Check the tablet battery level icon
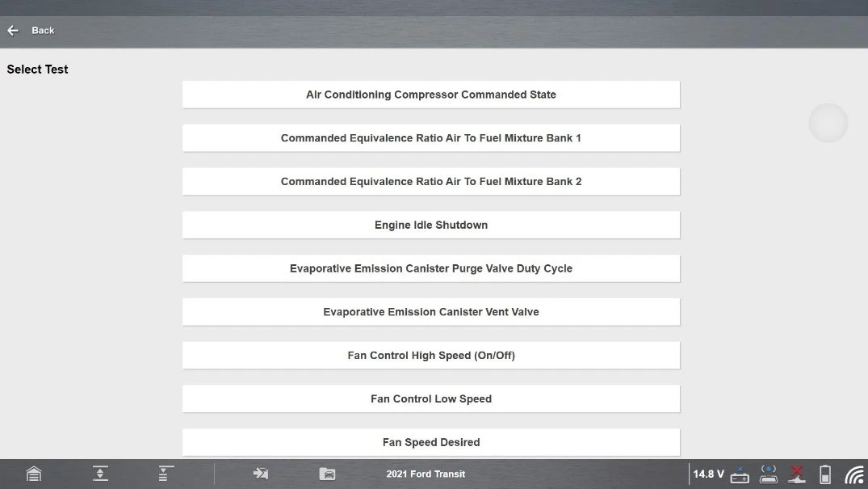This screenshot has width=868, height=489. 825,474
